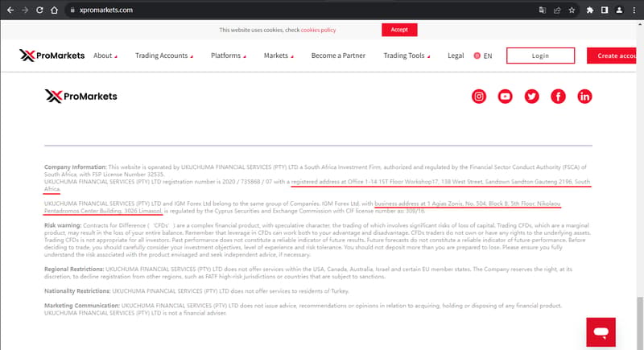Click the 'Company Information:' heading text
The image size is (644, 350).
point(75,167)
